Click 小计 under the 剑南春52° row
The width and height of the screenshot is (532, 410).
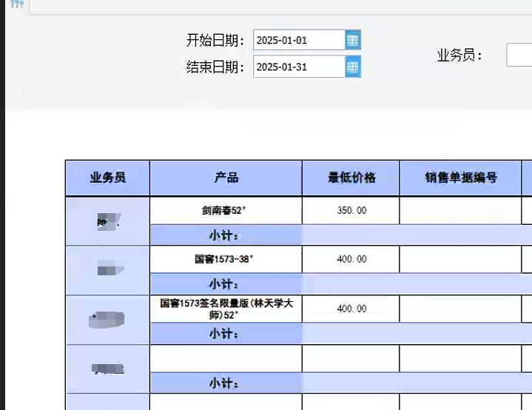[224, 235]
